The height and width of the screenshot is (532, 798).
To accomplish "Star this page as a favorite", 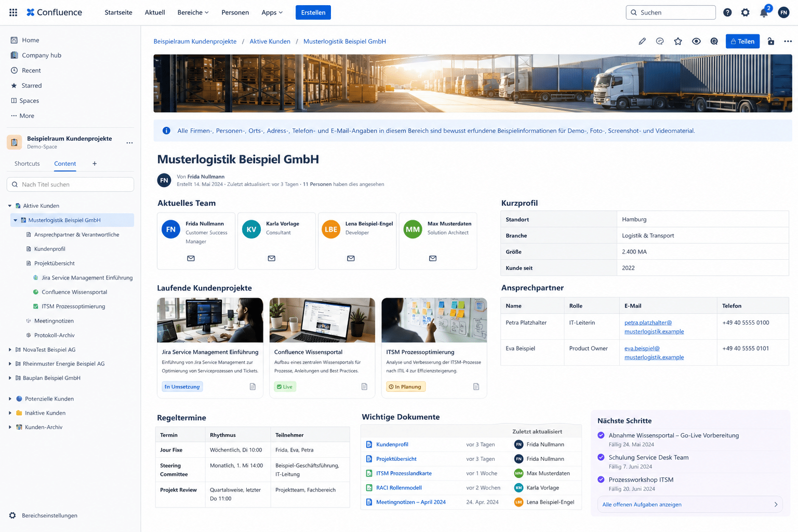I will pyautogui.click(x=678, y=42).
